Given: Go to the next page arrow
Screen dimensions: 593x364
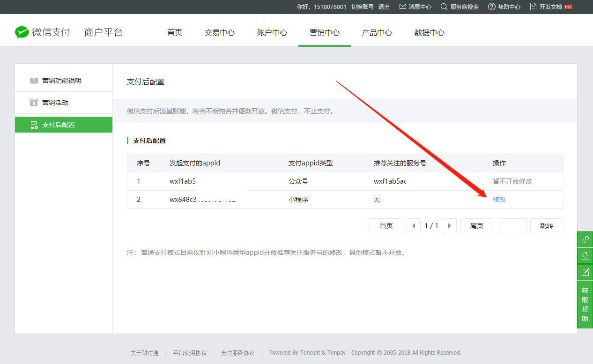Looking at the screenshot, I should 450,226.
